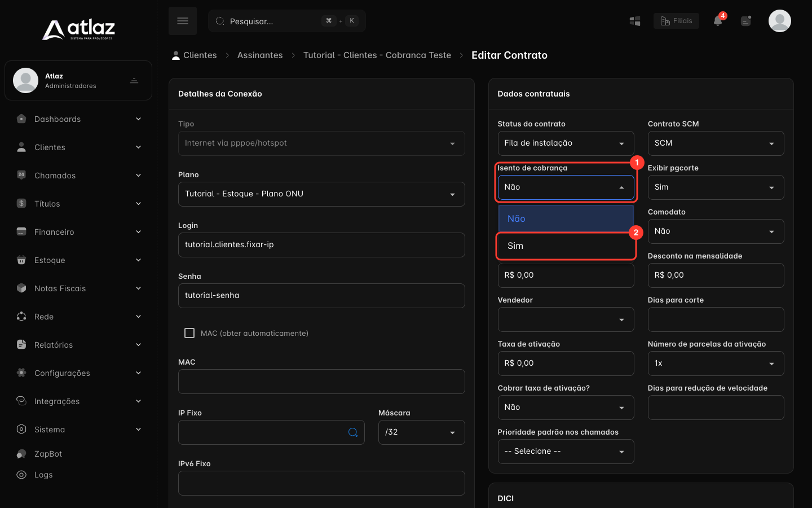Image resolution: width=812 pixels, height=508 pixels.
Task: Open Prioridade padrão nos chamados dropdown
Action: [566, 452]
